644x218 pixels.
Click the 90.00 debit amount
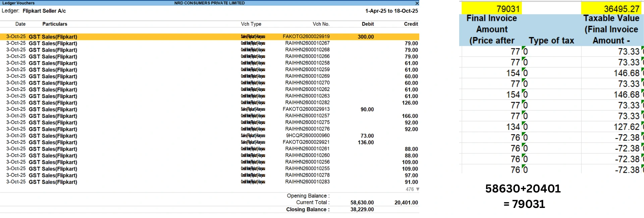coord(367,110)
